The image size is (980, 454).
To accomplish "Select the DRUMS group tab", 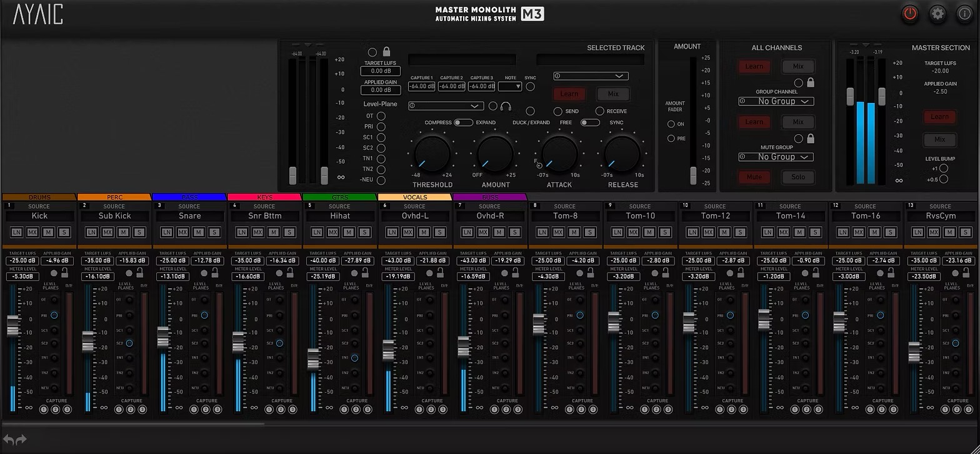I will (x=39, y=197).
